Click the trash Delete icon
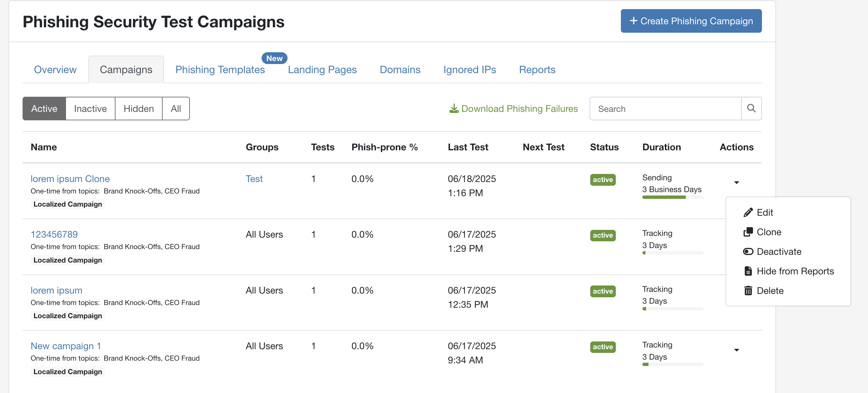This screenshot has height=393, width=868. [x=748, y=291]
